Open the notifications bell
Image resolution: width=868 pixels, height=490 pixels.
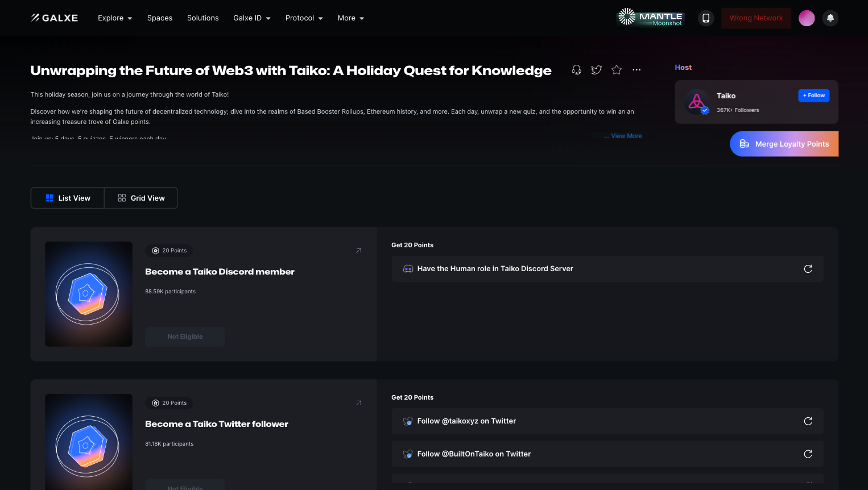(x=830, y=18)
